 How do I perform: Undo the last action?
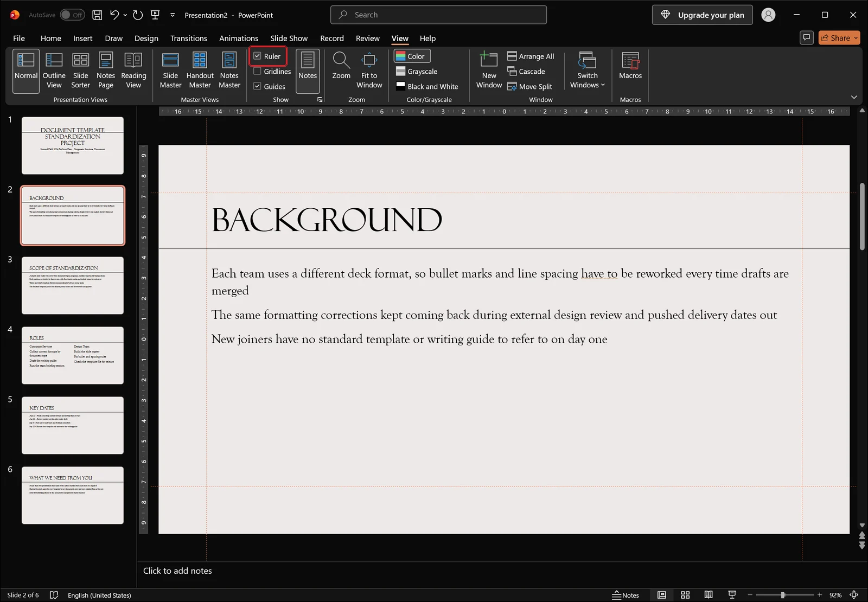(x=114, y=15)
